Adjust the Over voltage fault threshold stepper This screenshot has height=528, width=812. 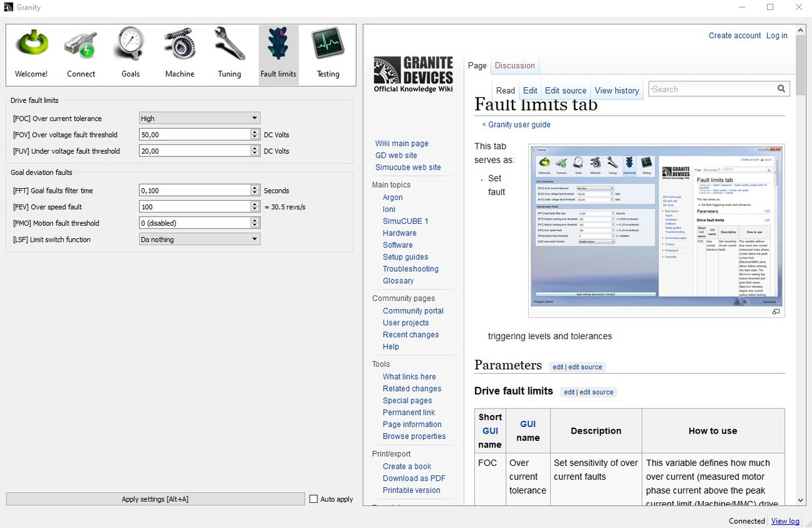[255, 135]
